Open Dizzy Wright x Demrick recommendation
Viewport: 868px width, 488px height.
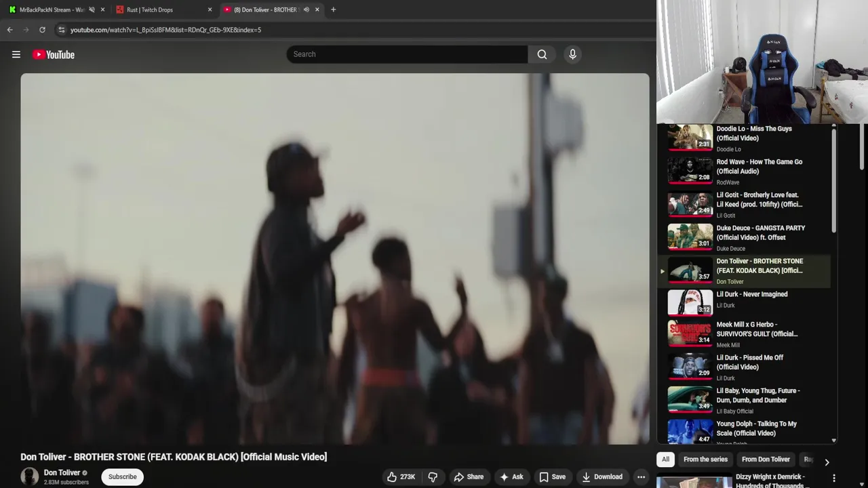770,481
